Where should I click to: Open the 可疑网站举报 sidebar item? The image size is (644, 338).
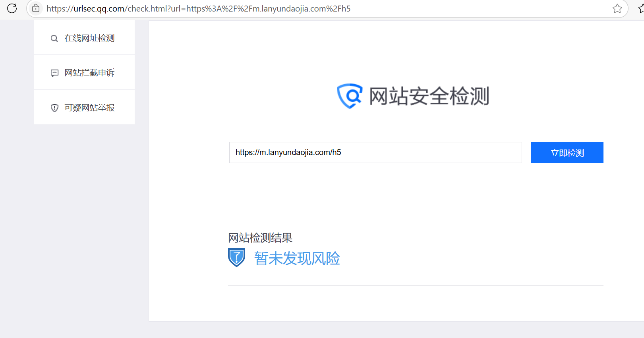84,107
